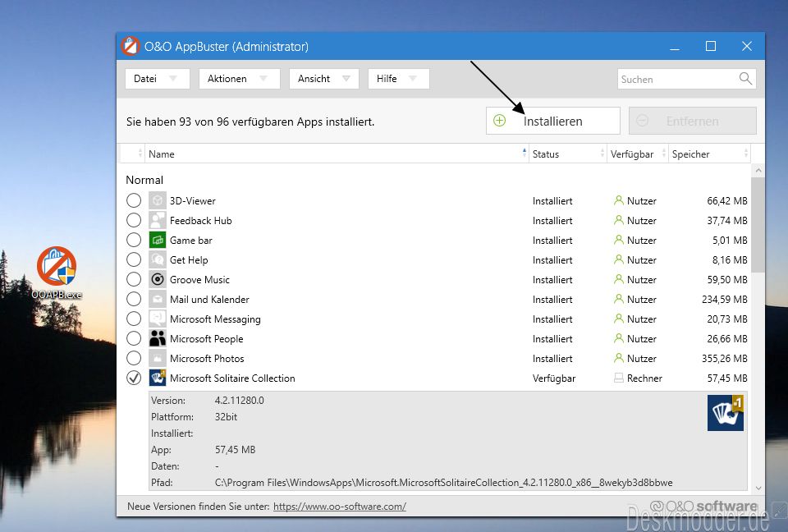Click the Normal group heading
The height and width of the screenshot is (532, 788).
tap(144, 180)
